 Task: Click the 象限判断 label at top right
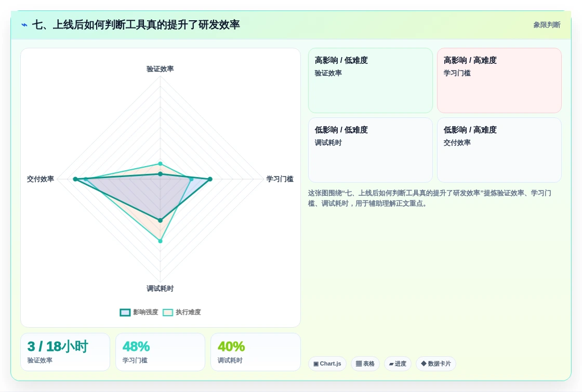[547, 25]
